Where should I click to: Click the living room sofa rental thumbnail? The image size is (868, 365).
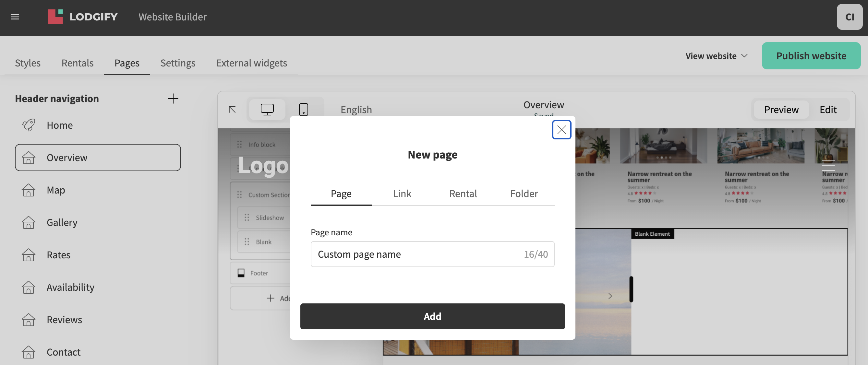coord(761,146)
